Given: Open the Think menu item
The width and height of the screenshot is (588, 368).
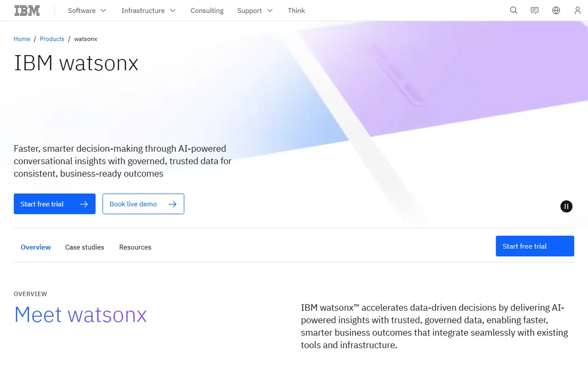Looking at the screenshot, I should tap(296, 11).
